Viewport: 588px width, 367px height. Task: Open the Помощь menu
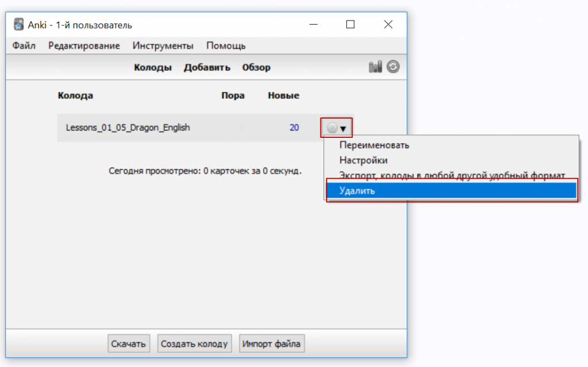point(226,46)
